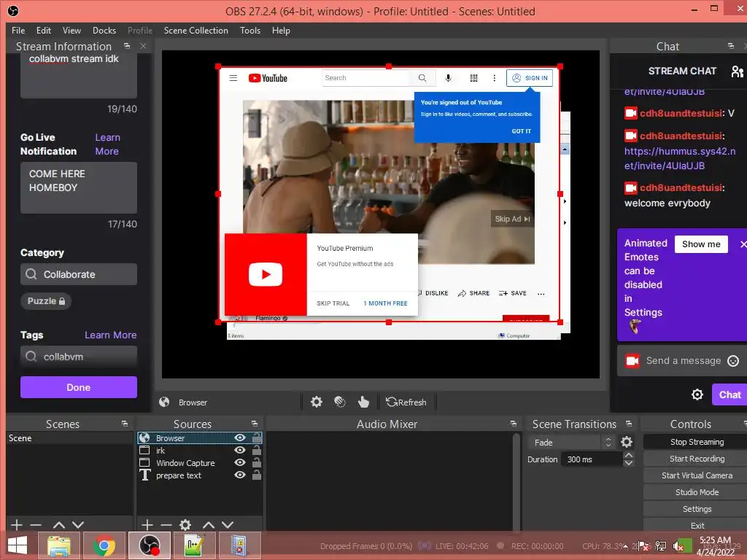Remove selected scene with minus icon
747x560 pixels.
(36, 525)
